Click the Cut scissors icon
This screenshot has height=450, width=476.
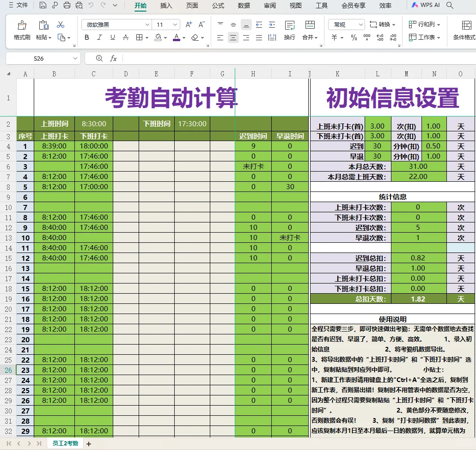click(61, 25)
